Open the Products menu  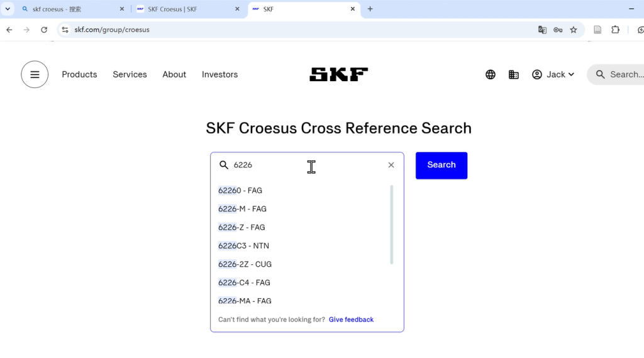coord(79,74)
